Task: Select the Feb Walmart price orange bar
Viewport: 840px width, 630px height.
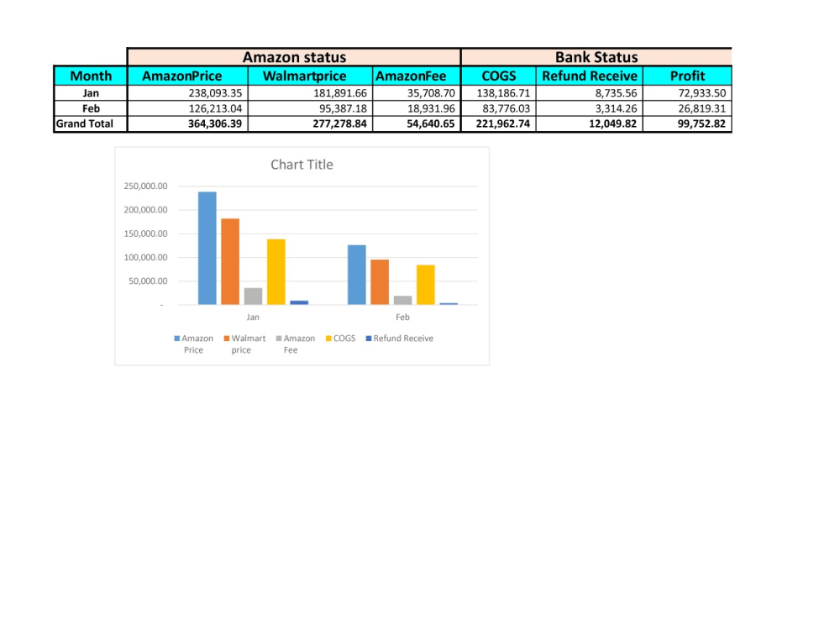Action: pos(380,282)
